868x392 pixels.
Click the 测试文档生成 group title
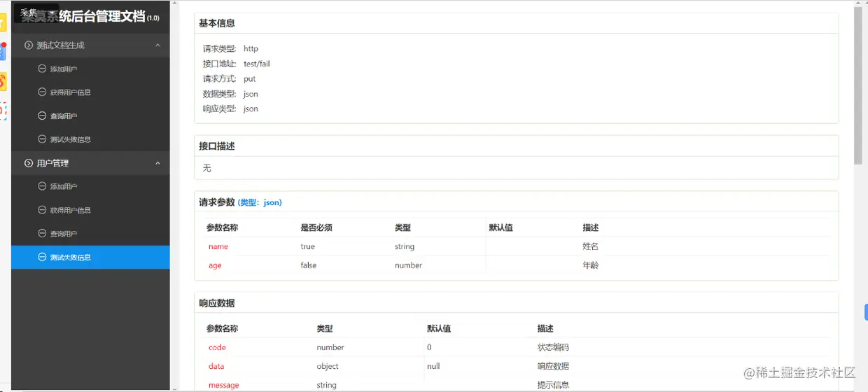click(x=60, y=45)
